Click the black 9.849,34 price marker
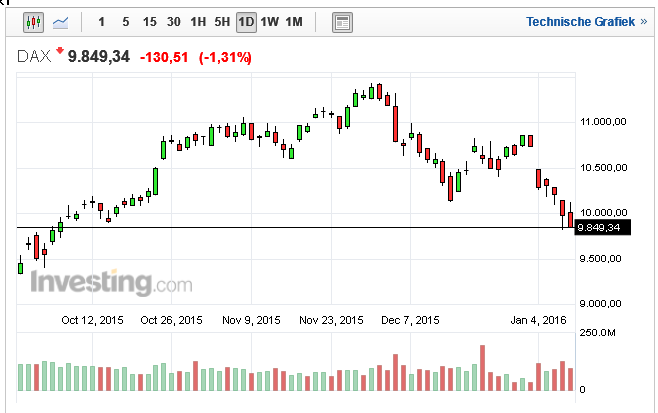This screenshot has height=413, width=658. [x=602, y=227]
